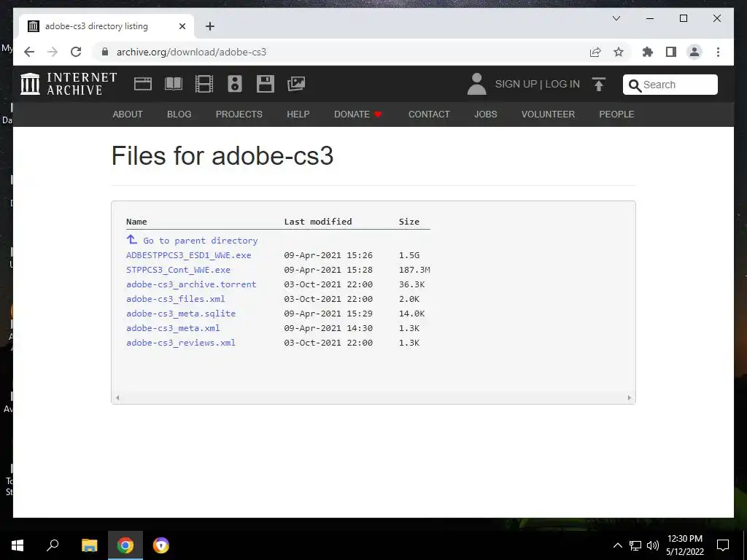Open the software floppy disk icon
The height and width of the screenshot is (560, 747).
pos(265,84)
